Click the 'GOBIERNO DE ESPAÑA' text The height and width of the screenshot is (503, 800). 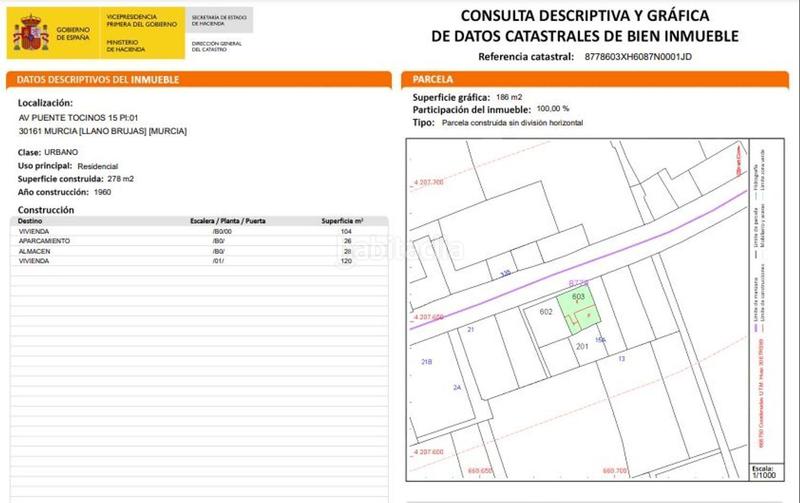(73, 34)
